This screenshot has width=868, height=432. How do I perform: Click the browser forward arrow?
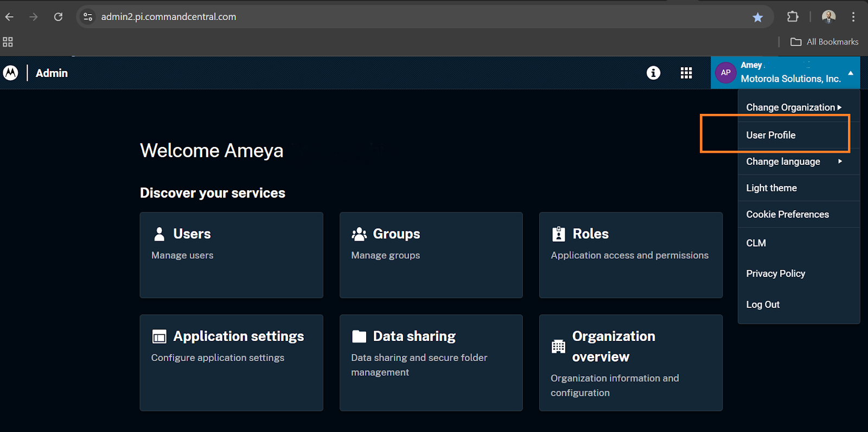pos(34,17)
